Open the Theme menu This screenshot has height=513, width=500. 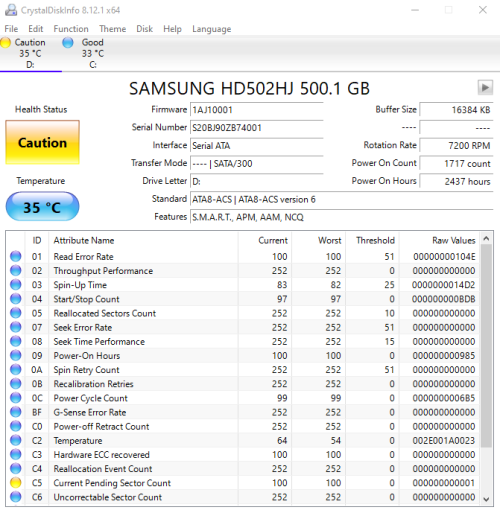[x=113, y=29]
